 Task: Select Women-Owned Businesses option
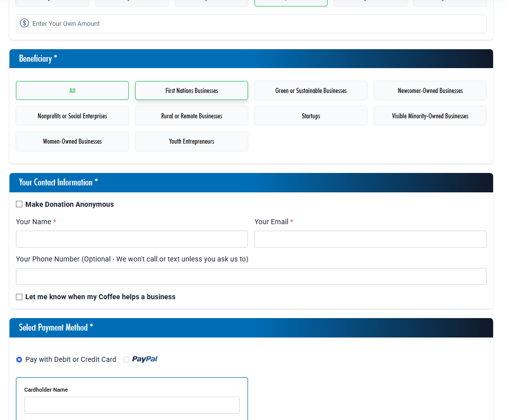pyautogui.click(x=72, y=141)
